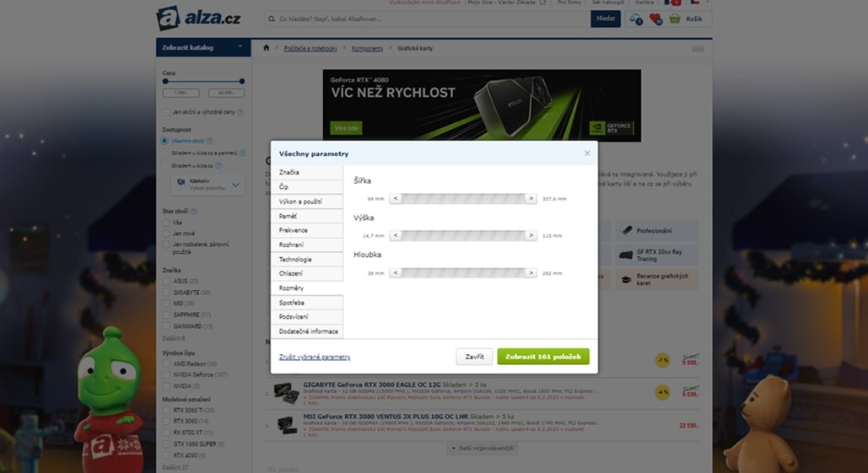Click the Profesionální graphics card category icon
The image size is (868, 473).
tap(626, 231)
